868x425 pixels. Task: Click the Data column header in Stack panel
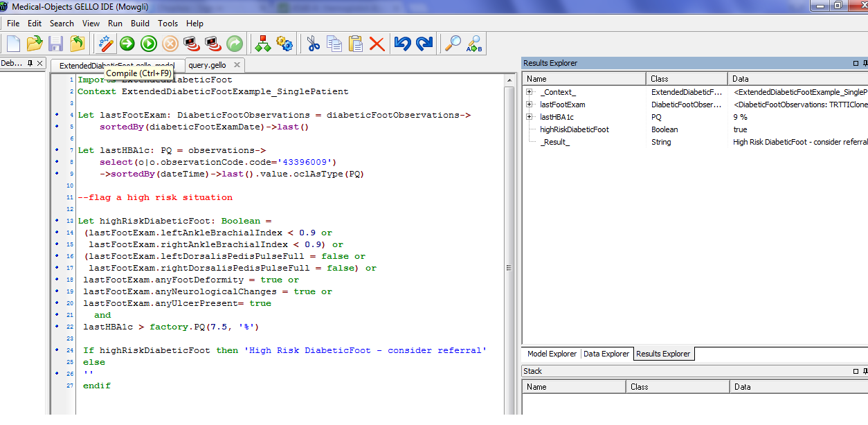pos(799,387)
